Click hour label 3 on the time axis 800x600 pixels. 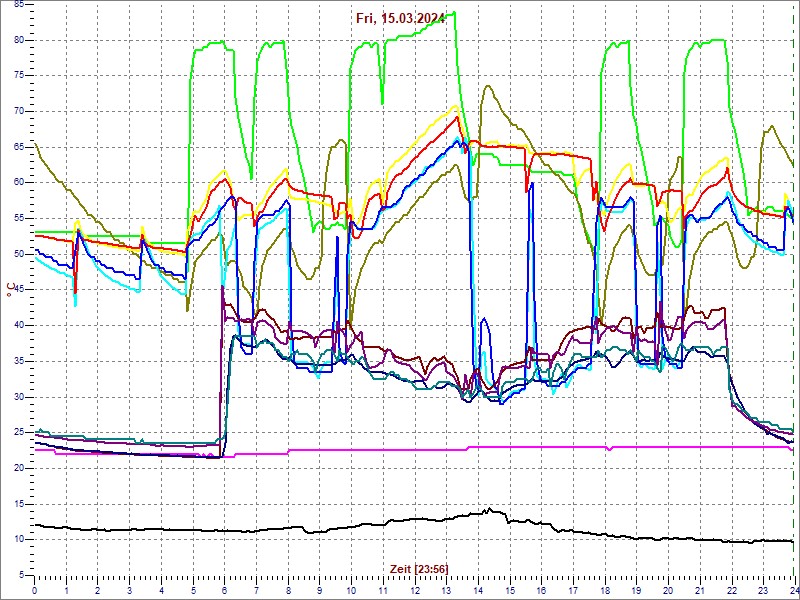(129, 590)
